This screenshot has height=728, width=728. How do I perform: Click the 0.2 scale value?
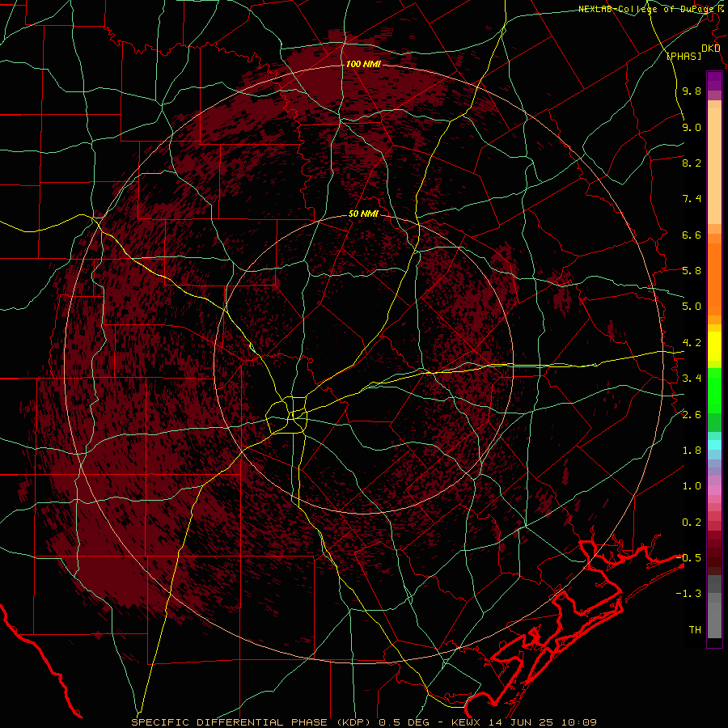coord(692,523)
